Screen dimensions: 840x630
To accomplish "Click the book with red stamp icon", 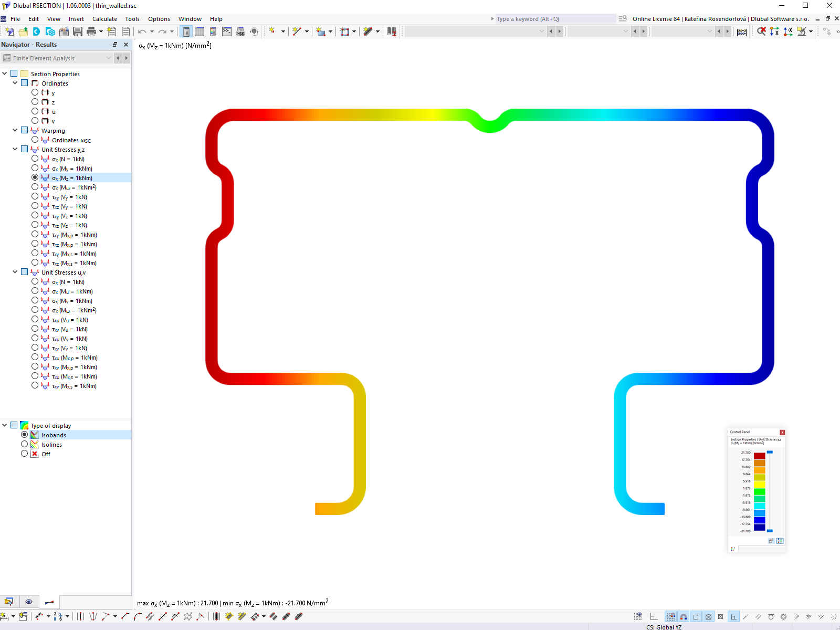I will click(x=392, y=31).
